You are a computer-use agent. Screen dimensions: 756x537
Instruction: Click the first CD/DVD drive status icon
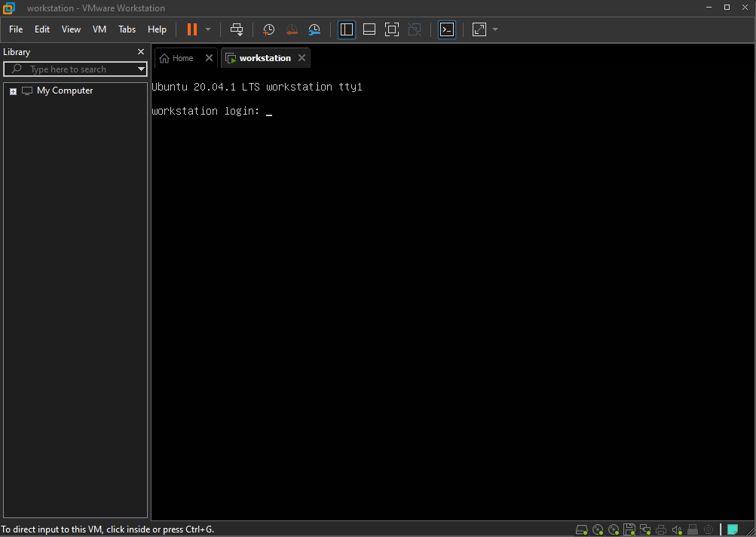[x=598, y=529]
